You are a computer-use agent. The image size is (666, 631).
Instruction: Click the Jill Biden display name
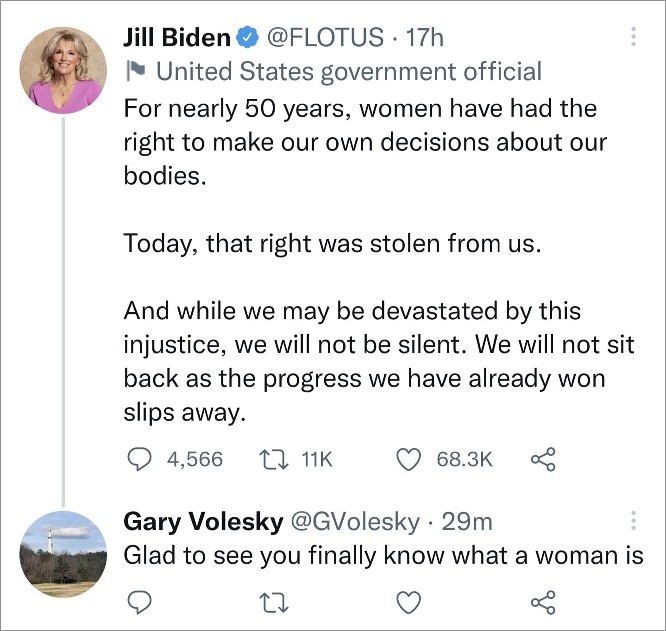(x=176, y=38)
